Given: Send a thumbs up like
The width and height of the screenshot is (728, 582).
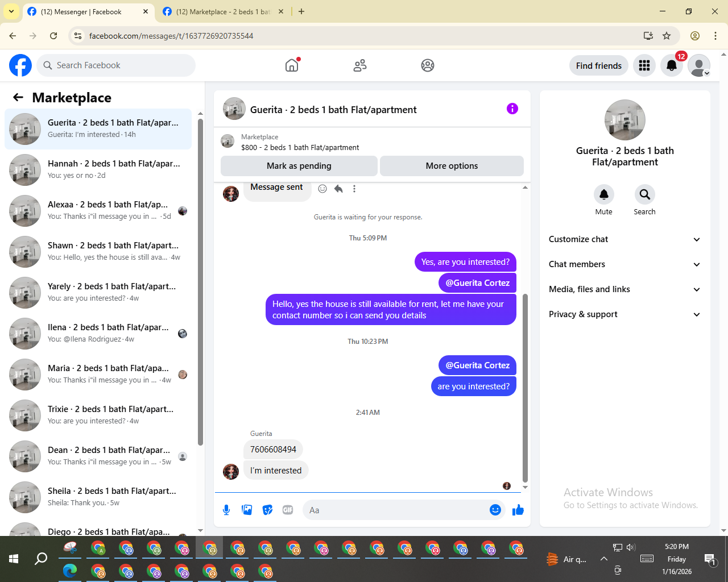Looking at the screenshot, I should point(518,510).
